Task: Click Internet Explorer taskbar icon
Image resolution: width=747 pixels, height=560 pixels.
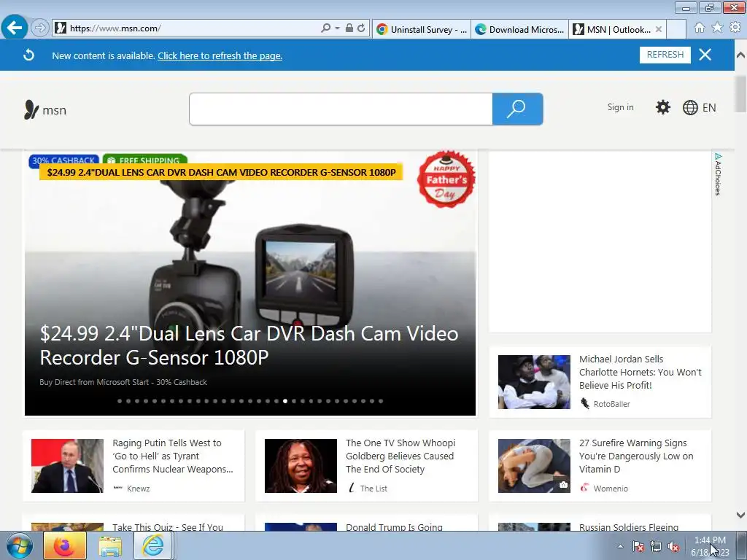Action: coord(152,545)
